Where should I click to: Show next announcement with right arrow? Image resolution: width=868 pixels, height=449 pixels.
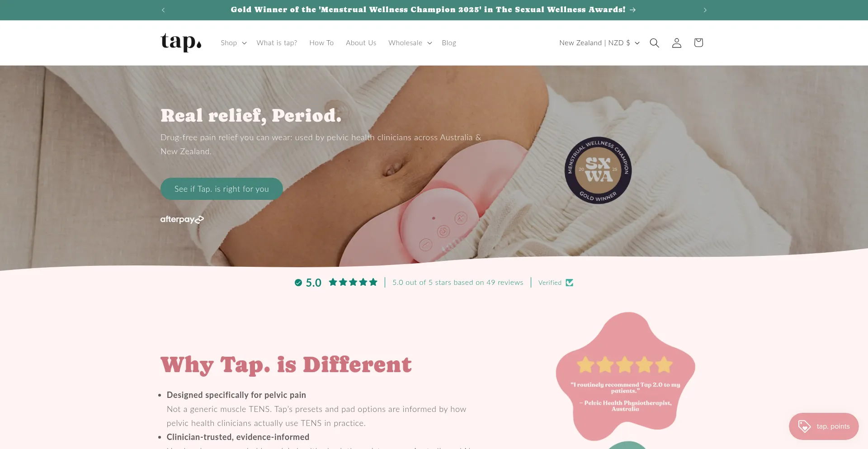pos(705,10)
